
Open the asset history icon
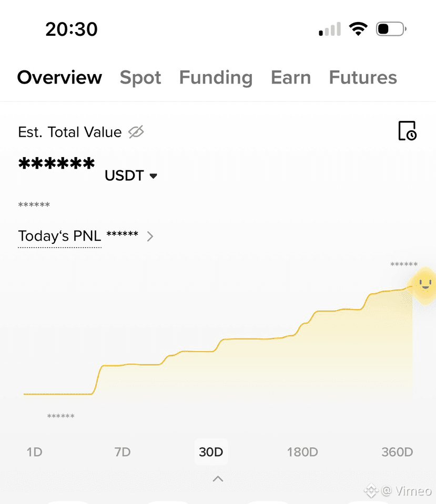[x=408, y=131]
